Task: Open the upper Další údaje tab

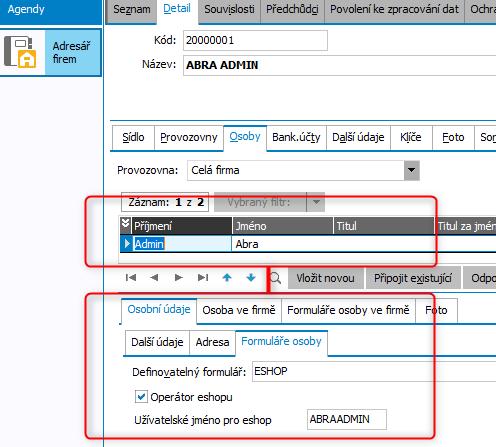Action: (358, 137)
